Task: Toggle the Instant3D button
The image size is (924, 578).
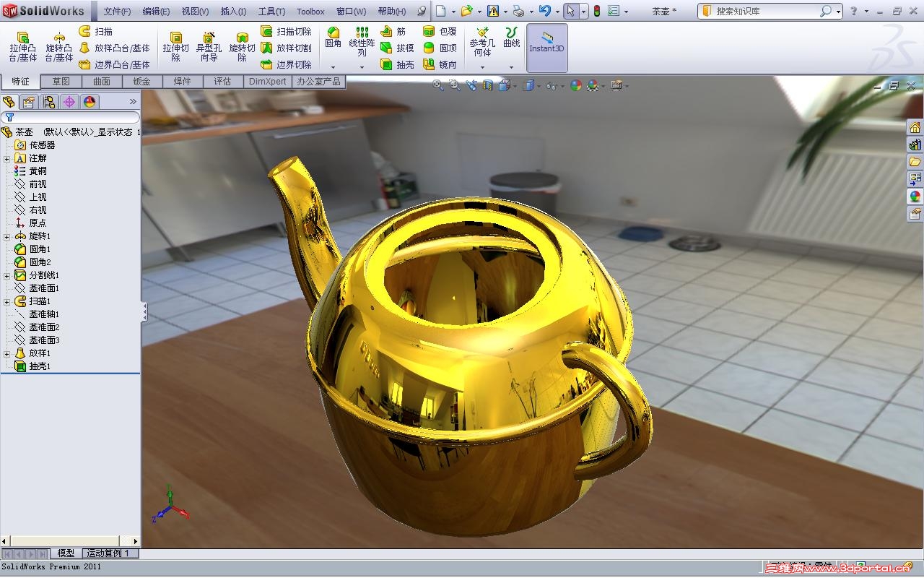Action: [x=547, y=48]
